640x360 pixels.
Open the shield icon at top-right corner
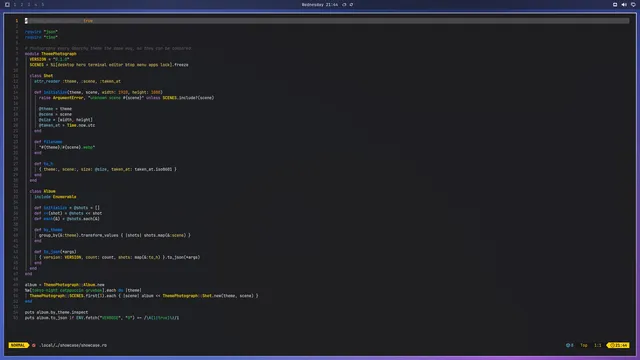(x=633, y=4)
